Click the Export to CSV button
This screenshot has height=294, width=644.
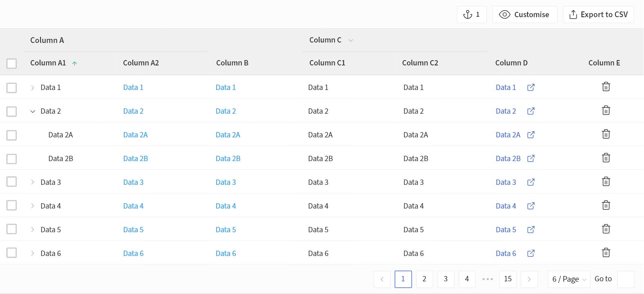pos(598,15)
